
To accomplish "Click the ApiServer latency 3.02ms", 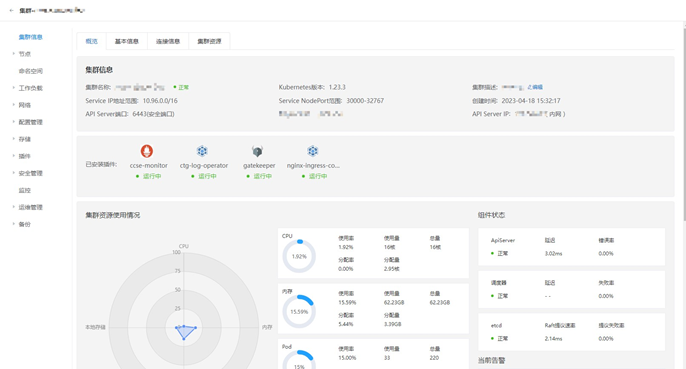I will [553, 253].
